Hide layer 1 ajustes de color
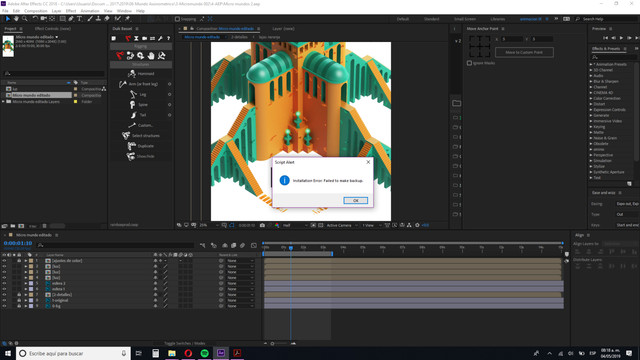The width and height of the screenshot is (640, 360). 4,260
